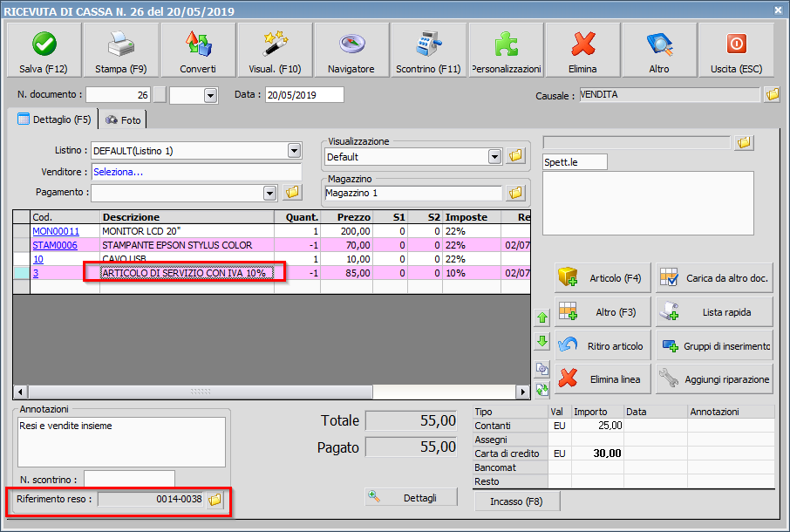Screen dimensions: 790x532
Task: Save the receipt with Salva (F12)
Action: 44,50
